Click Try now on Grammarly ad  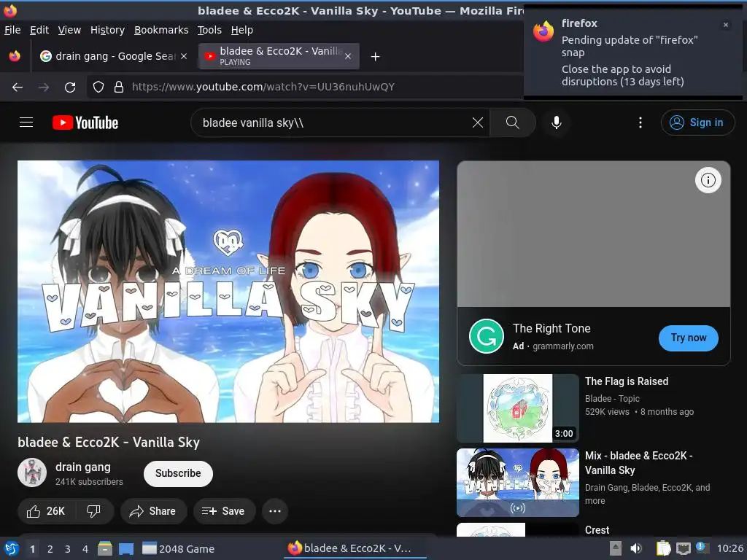(x=689, y=338)
